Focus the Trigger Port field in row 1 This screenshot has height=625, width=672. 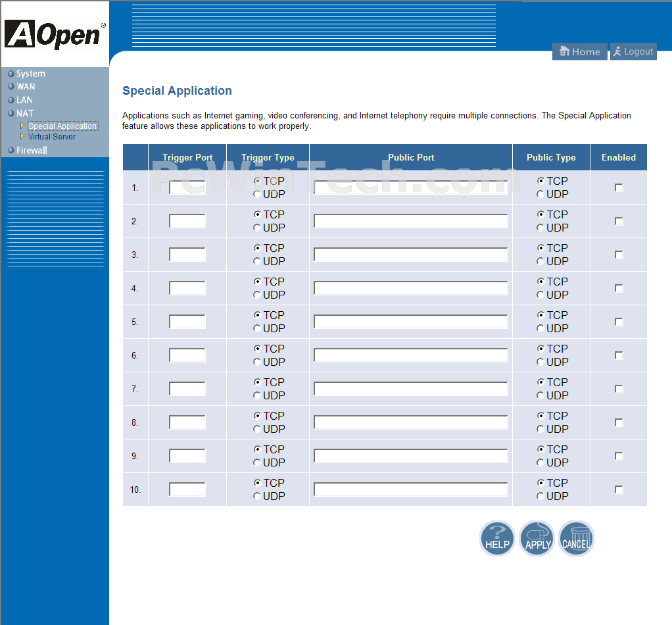[187, 187]
